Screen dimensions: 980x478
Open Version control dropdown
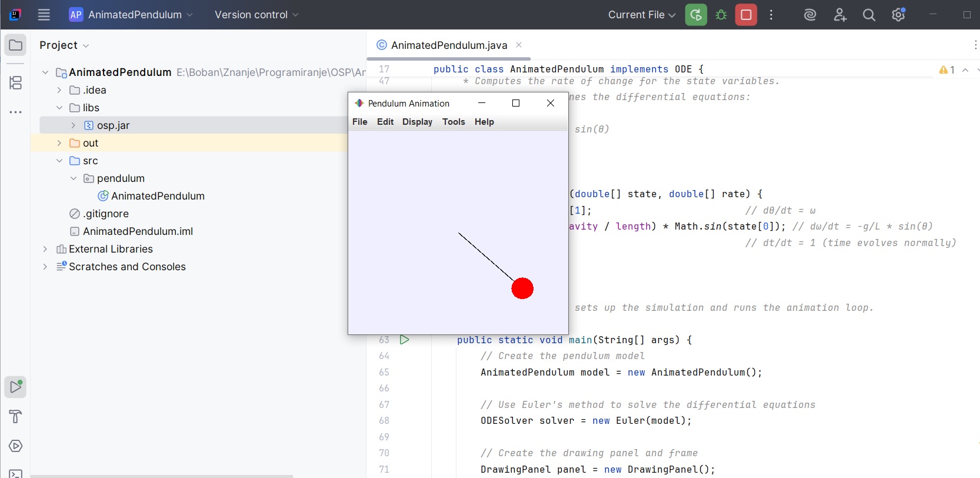(x=256, y=15)
